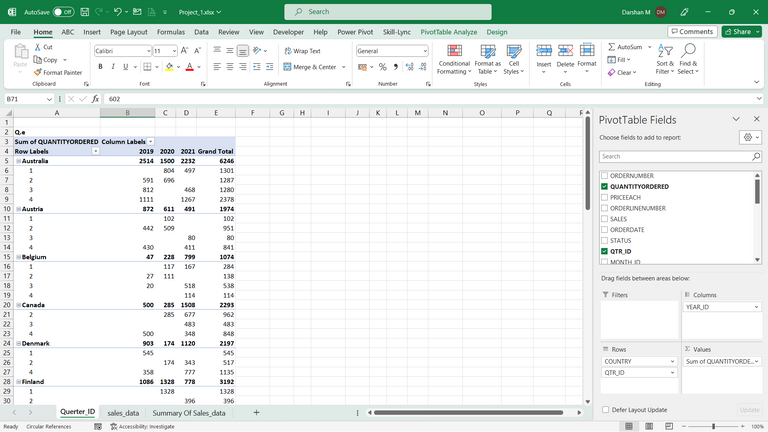
Task: Apply Bold formatting
Action: [100, 67]
